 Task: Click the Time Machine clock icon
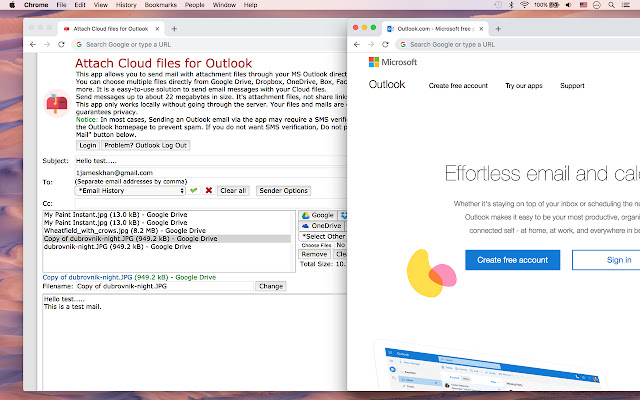pos(498,5)
